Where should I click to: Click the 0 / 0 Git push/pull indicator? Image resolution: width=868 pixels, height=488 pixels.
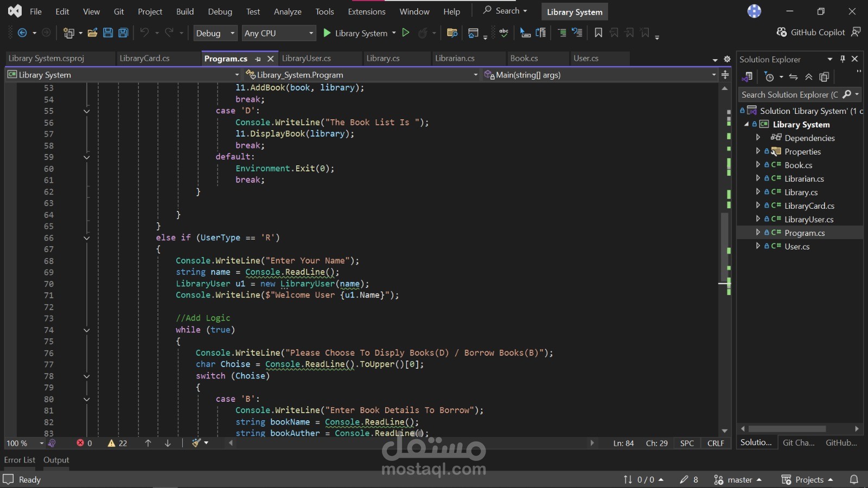coord(643,479)
